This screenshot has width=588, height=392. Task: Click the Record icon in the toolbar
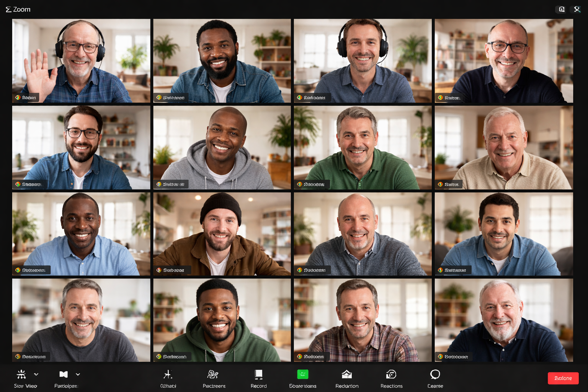pos(258,374)
